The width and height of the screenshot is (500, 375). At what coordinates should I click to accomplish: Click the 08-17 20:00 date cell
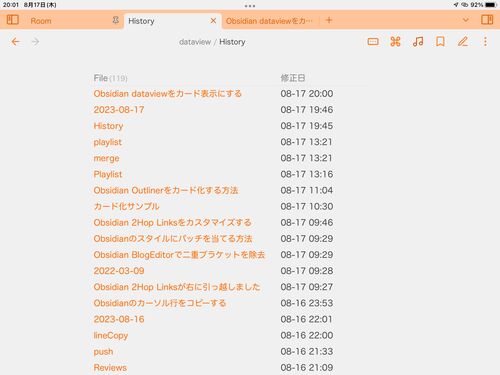tap(307, 94)
